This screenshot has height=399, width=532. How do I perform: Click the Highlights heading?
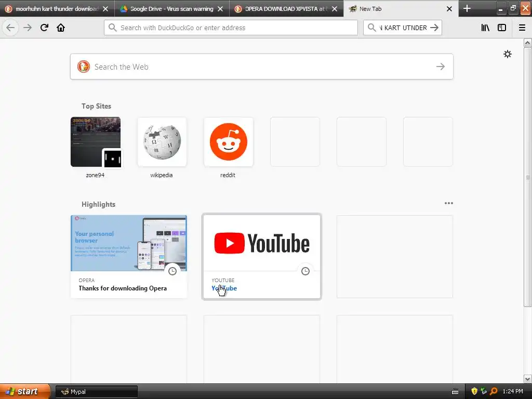(x=98, y=204)
